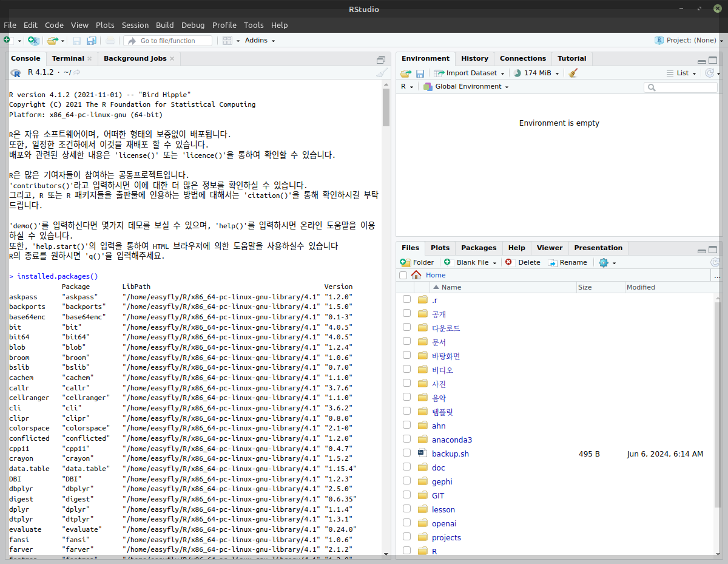
Task: Tick the select-all checkbox beside Home
Action: coord(403,276)
